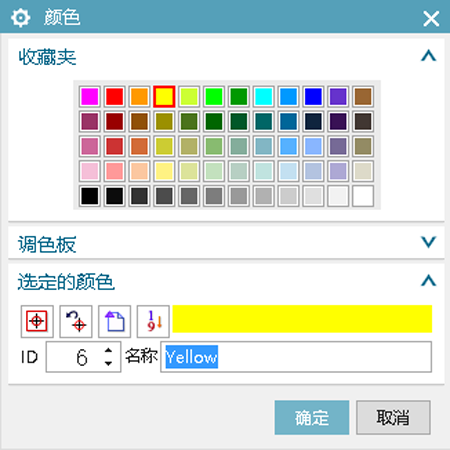Expand the 调色板 palette section
The image size is (450, 450).
coord(429,242)
